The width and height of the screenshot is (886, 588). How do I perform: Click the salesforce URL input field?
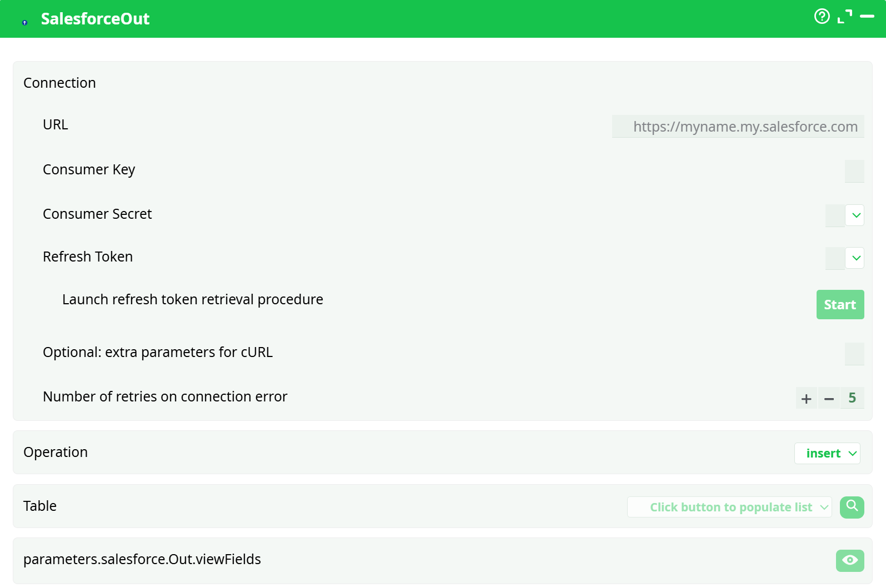tap(737, 127)
